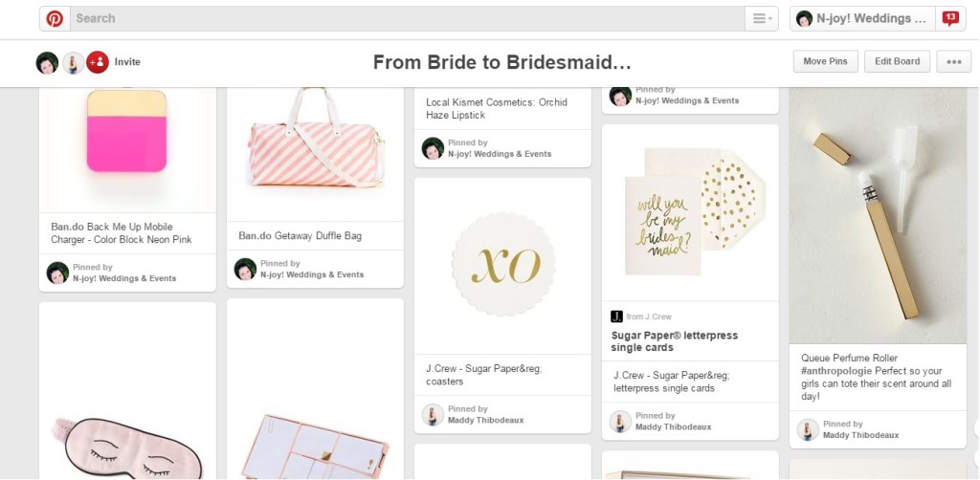The image size is (980, 480).
Task: Open the pink sleep mask pin image
Action: [127, 391]
